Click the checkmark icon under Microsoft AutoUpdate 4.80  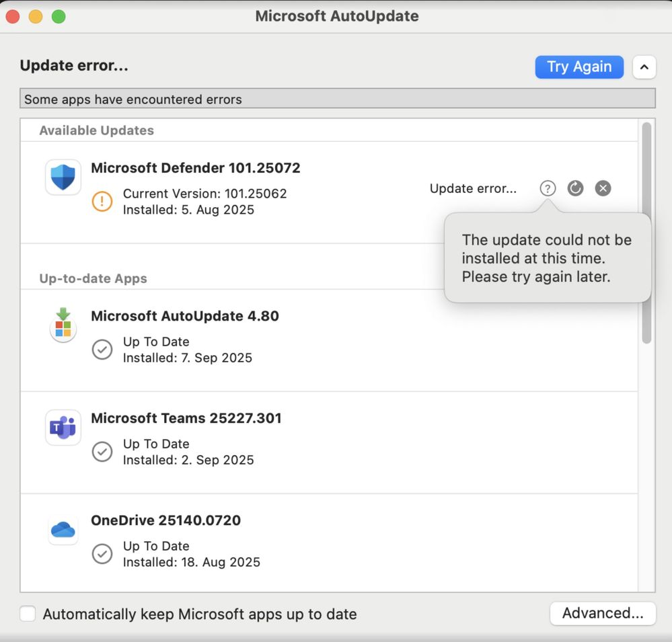102,350
